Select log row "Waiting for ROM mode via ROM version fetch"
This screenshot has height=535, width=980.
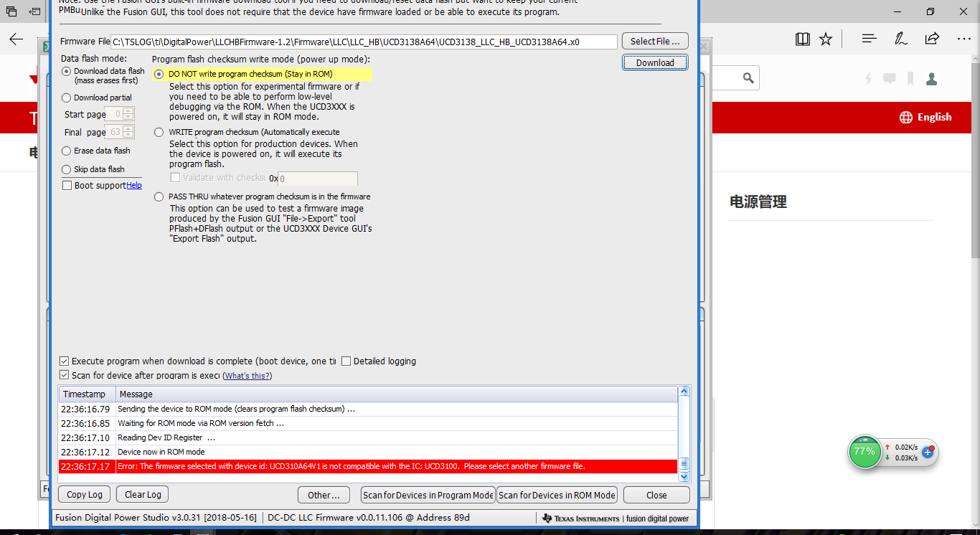click(x=368, y=423)
